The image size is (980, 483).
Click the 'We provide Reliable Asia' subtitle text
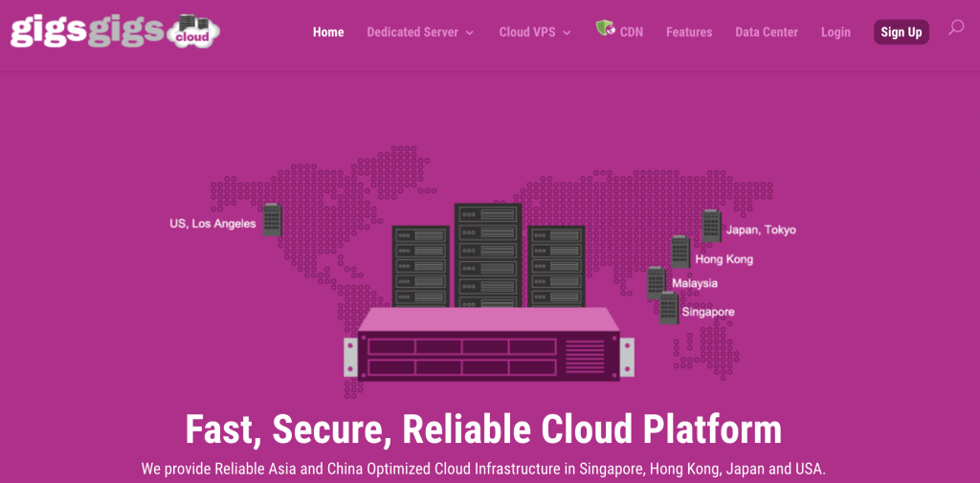coord(483,470)
